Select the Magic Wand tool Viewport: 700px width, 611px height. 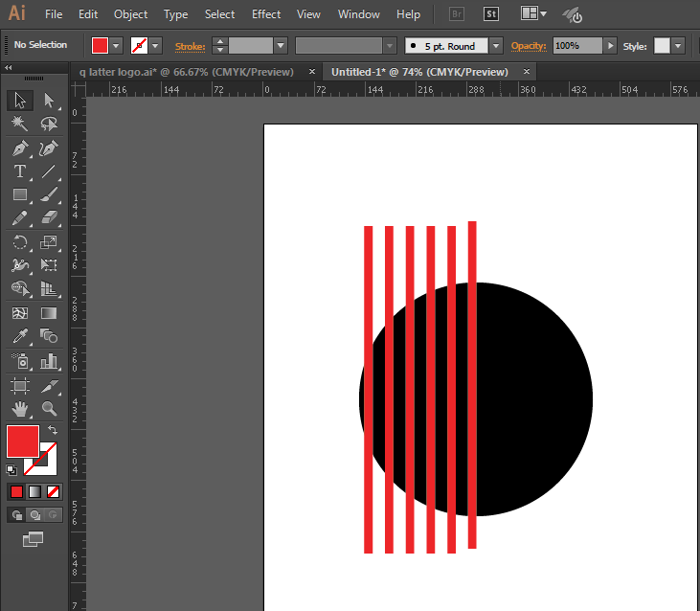[x=19, y=124]
